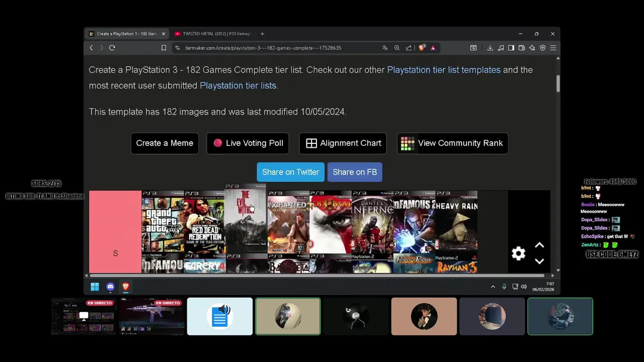644x362 pixels.
Task: Open site settings icon before URL
Action: [177, 48]
